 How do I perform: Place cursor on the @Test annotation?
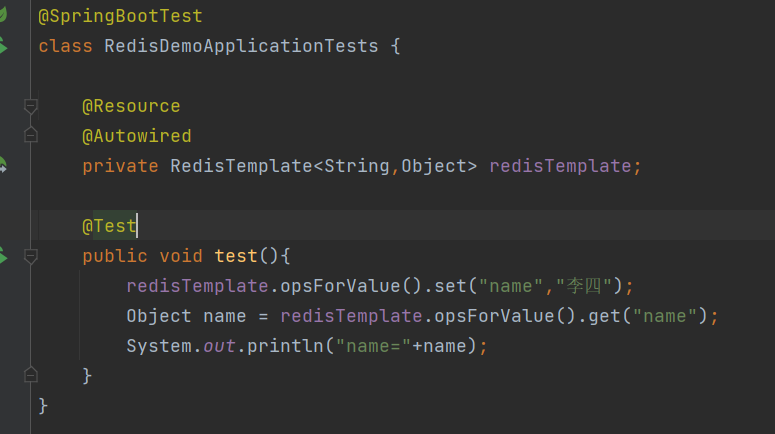109,226
